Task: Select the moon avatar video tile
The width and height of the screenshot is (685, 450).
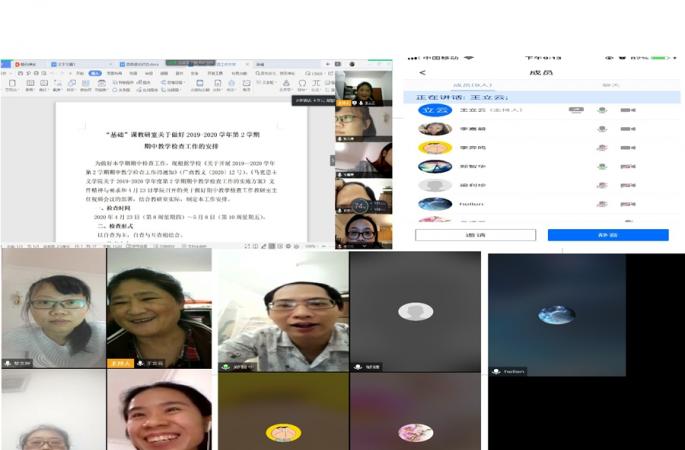Action: coord(556,315)
